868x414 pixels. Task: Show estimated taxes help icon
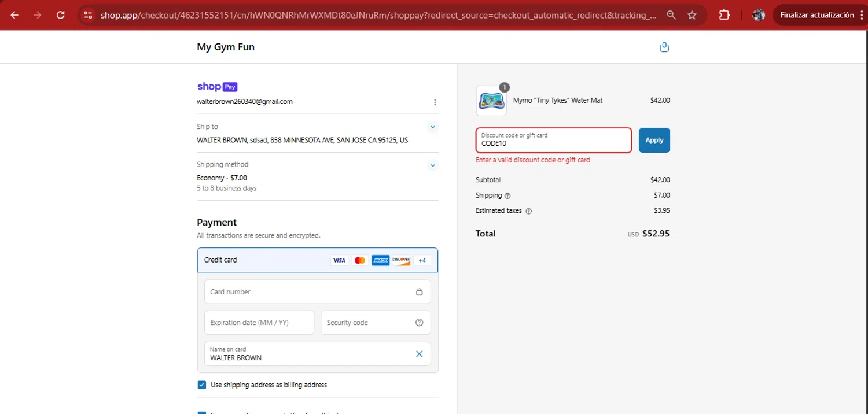click(528, 211)
